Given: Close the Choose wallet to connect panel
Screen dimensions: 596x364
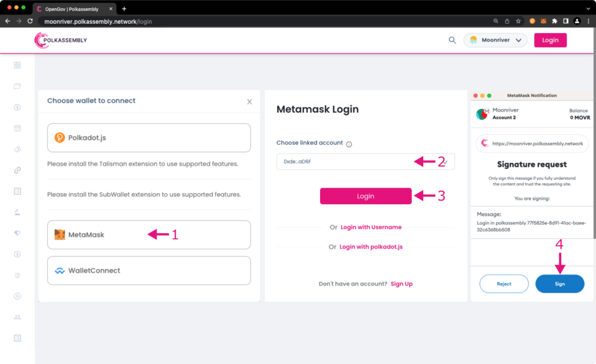Looking at the screenshot, I should pyautogui.click(x=249, y=102).
